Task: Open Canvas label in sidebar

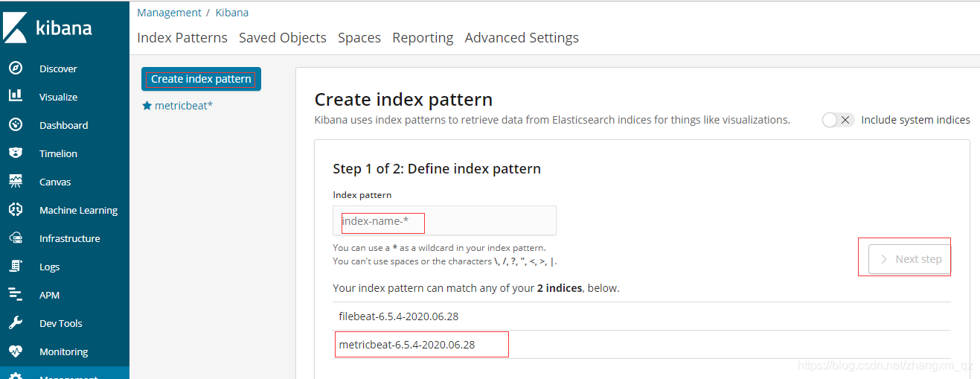Action: point(55,182)
